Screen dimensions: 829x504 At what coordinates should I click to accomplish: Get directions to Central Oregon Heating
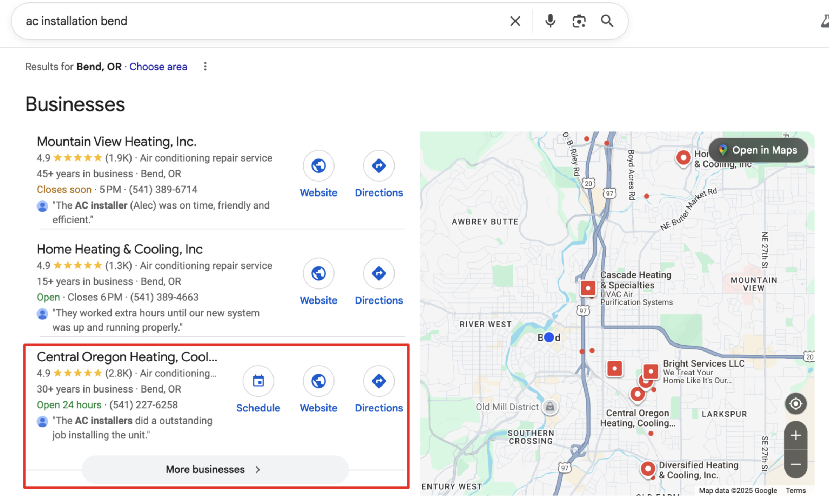(x=379, y=381)
